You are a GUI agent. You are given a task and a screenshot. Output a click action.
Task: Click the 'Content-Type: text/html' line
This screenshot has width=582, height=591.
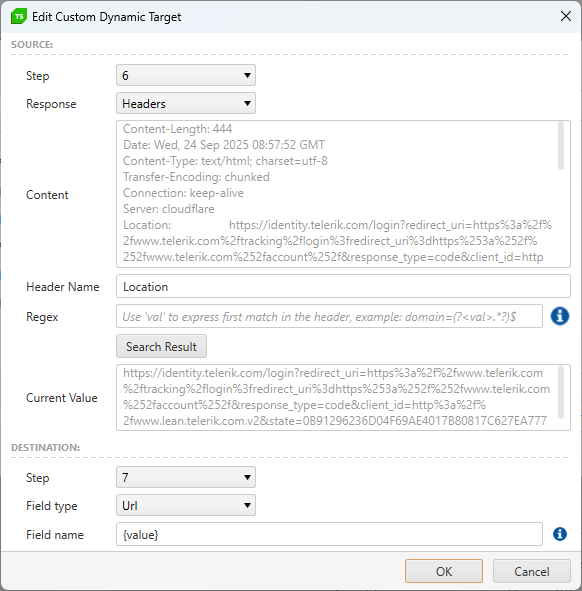click(x=225, y=161)
